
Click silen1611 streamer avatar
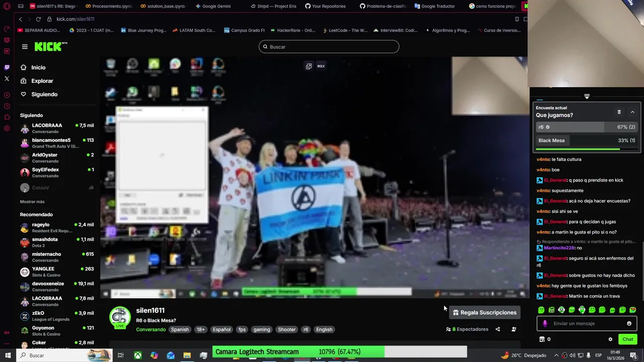120,317
